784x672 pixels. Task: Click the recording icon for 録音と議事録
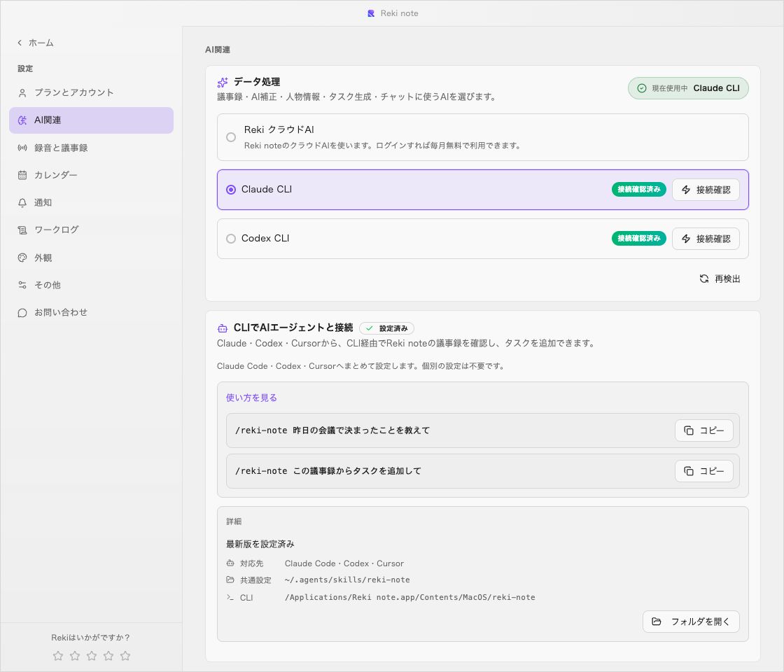(22, 148)
